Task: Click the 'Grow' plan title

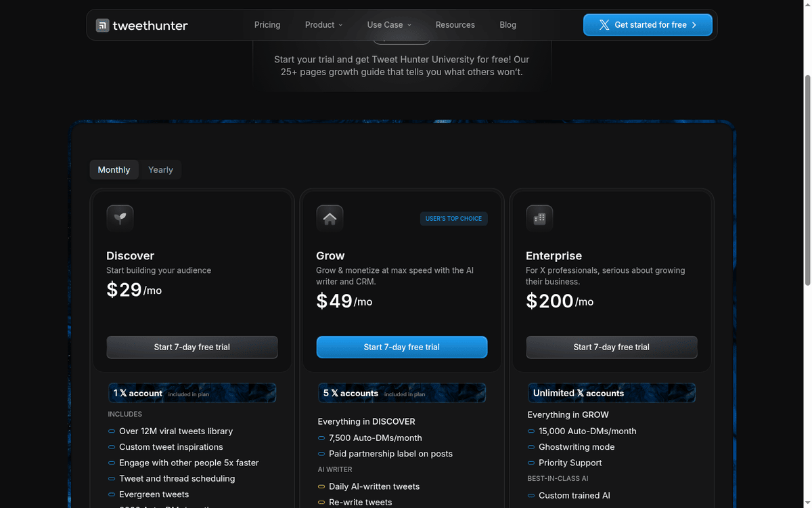Action: 330,256
